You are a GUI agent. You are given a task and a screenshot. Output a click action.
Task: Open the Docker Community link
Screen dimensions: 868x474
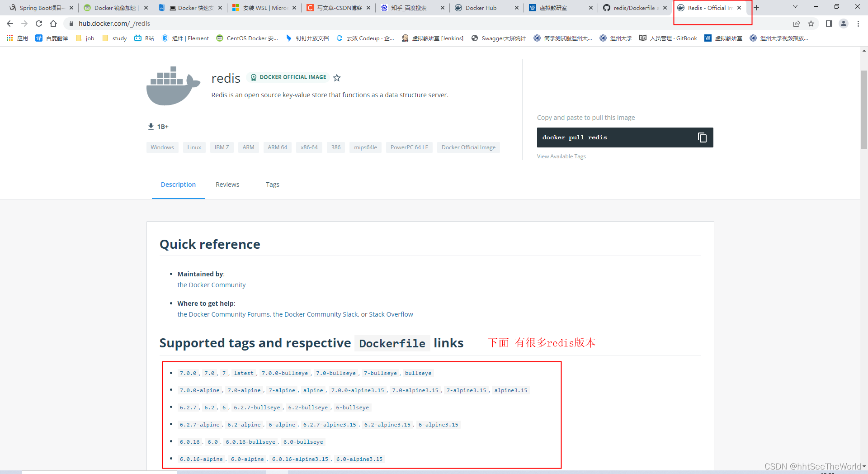coord(212,285)
